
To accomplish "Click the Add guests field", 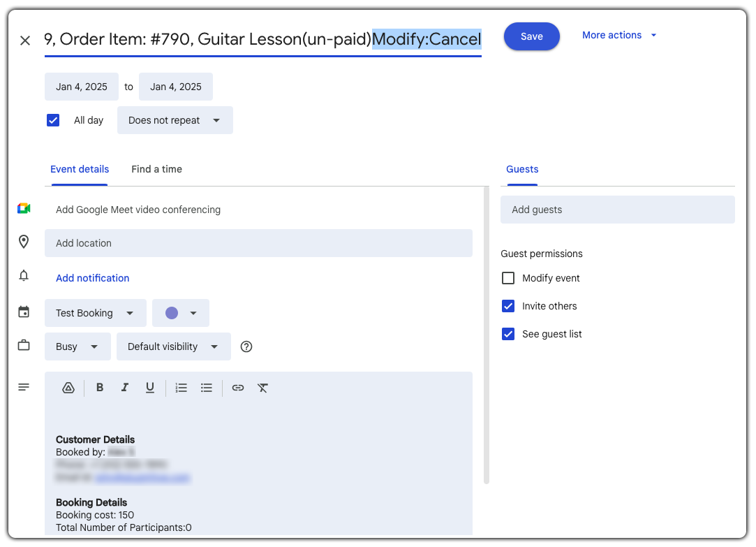I will point(618,210).
